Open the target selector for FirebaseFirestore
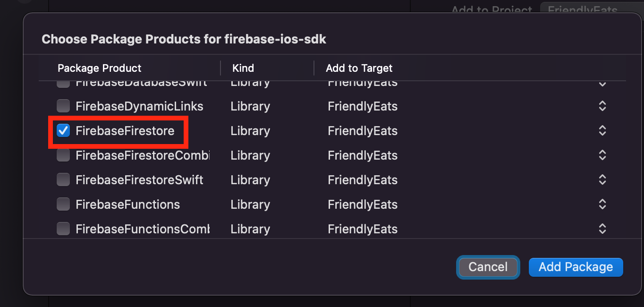The height and width of the screenshot is (307, 644). pos(602,130)
